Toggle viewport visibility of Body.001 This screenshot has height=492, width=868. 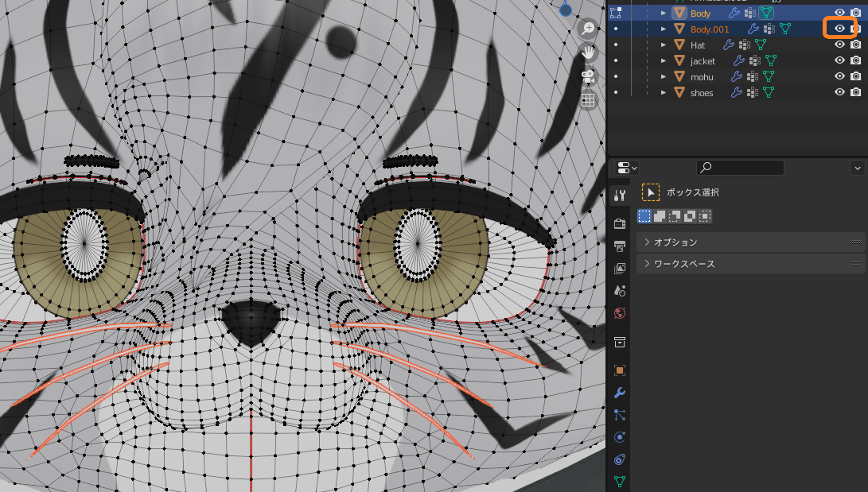pos(840,29)
